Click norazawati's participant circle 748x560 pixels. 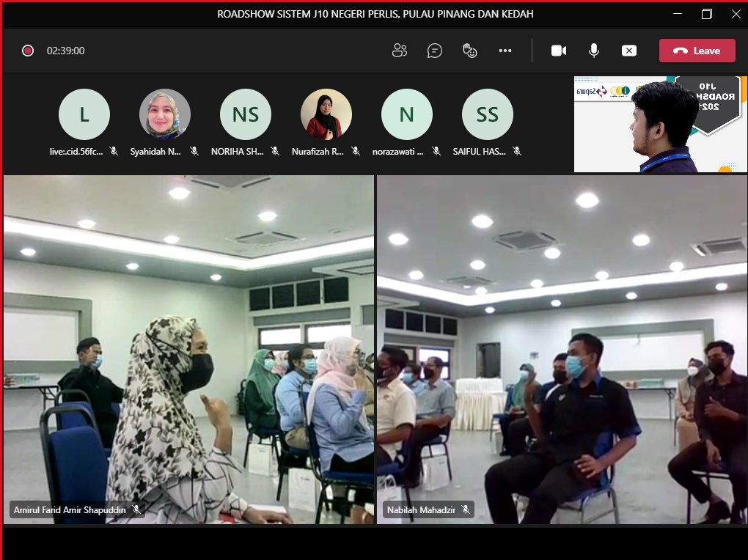tap(406, 114)
